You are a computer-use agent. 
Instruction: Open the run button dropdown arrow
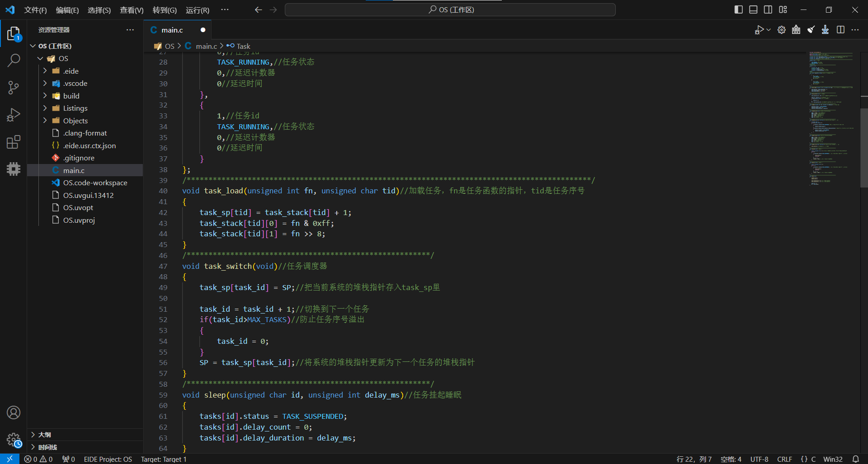tap(769, 30)
